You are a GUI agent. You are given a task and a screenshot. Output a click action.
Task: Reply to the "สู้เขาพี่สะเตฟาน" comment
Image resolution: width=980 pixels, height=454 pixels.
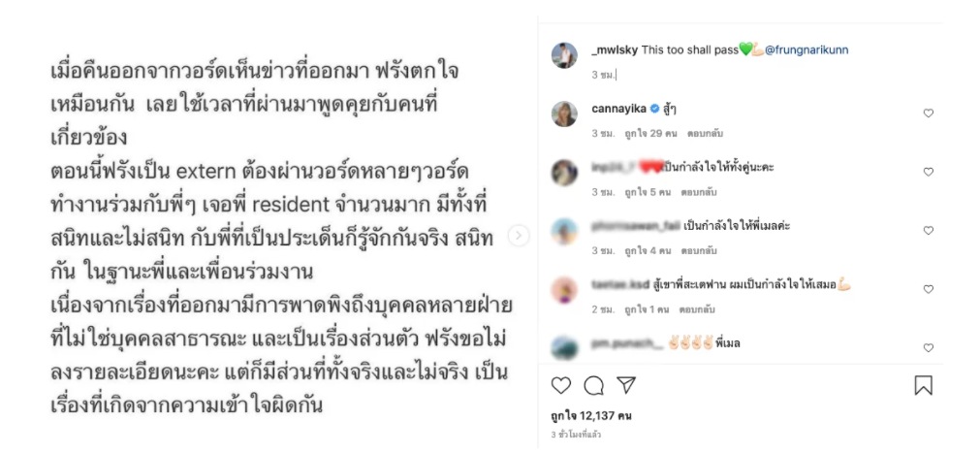click(699, 309)
